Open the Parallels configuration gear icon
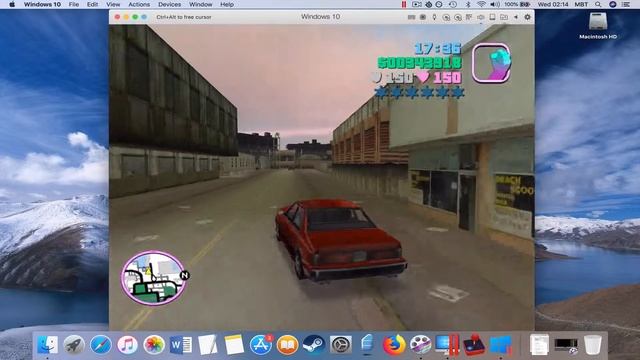Viewport: 640px width, 360px height. tap(527, 17)
